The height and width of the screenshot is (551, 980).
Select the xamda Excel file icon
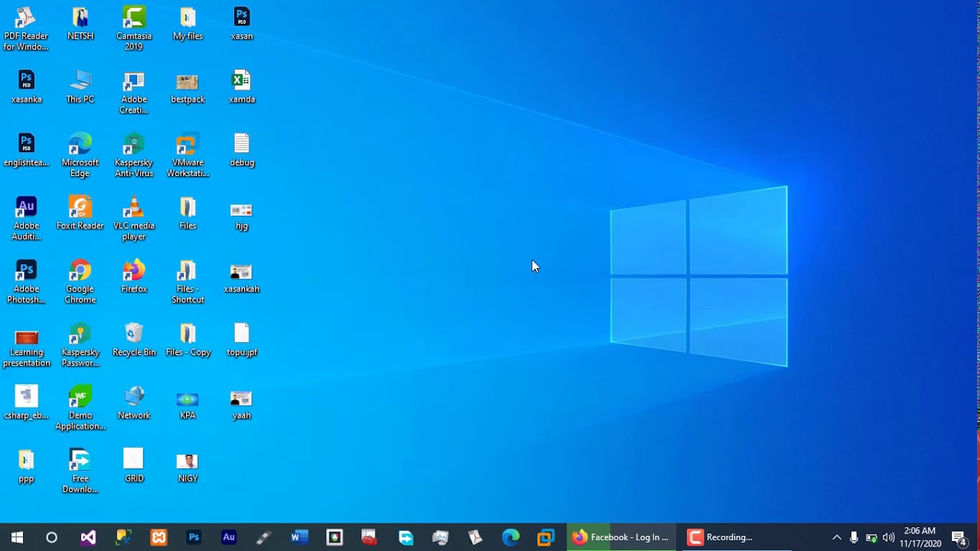pos(242,87)
